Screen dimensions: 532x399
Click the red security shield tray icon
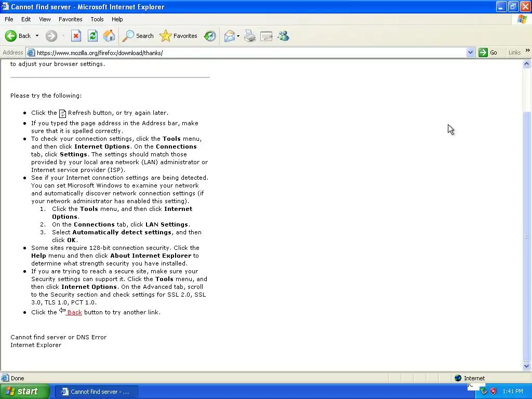click(x=494, y=392)
